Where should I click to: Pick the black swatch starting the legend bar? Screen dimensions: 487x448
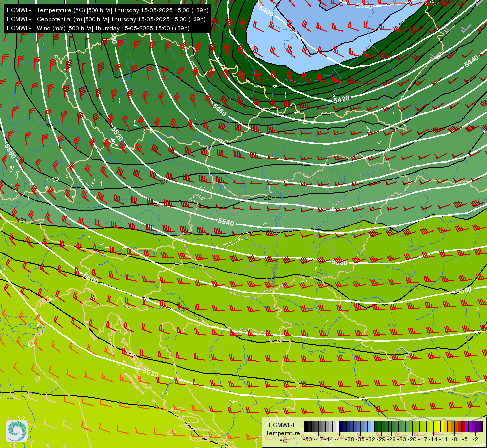tap(306, 426)
